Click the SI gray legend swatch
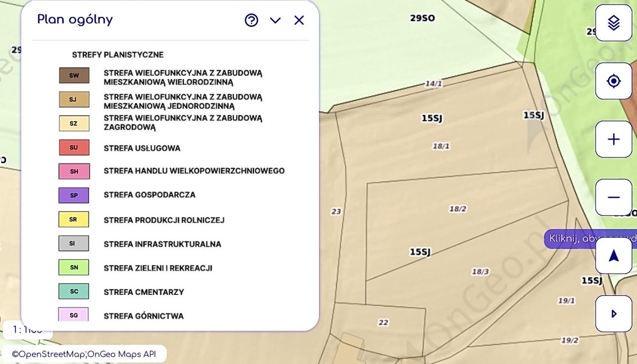637x364 pixels. [74, 243]
